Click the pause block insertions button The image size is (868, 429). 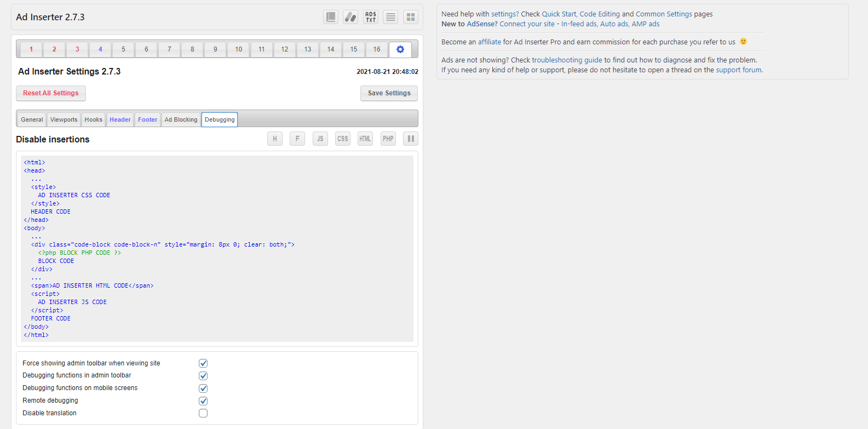pos(411,139)
